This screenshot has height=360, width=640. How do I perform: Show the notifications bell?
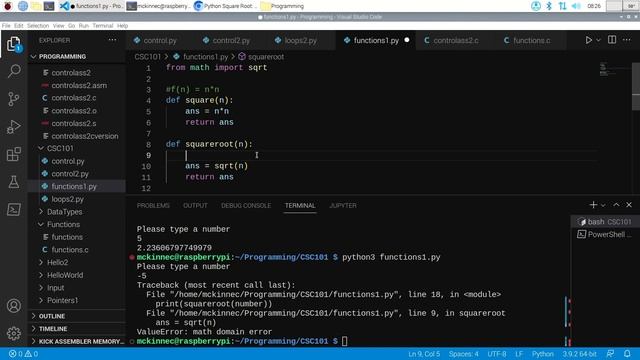coord(627,353)
